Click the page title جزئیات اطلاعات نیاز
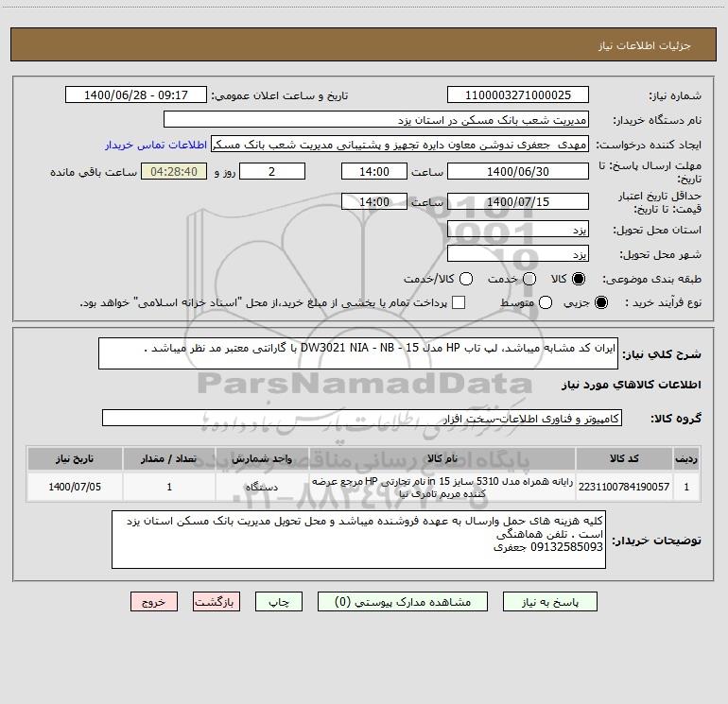728x704 pixels. point(645,45)
